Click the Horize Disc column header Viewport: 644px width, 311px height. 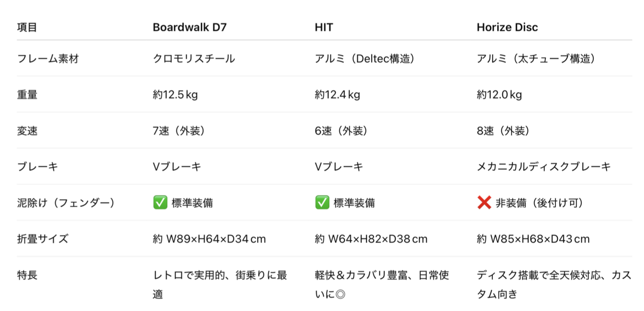point(507,27)
